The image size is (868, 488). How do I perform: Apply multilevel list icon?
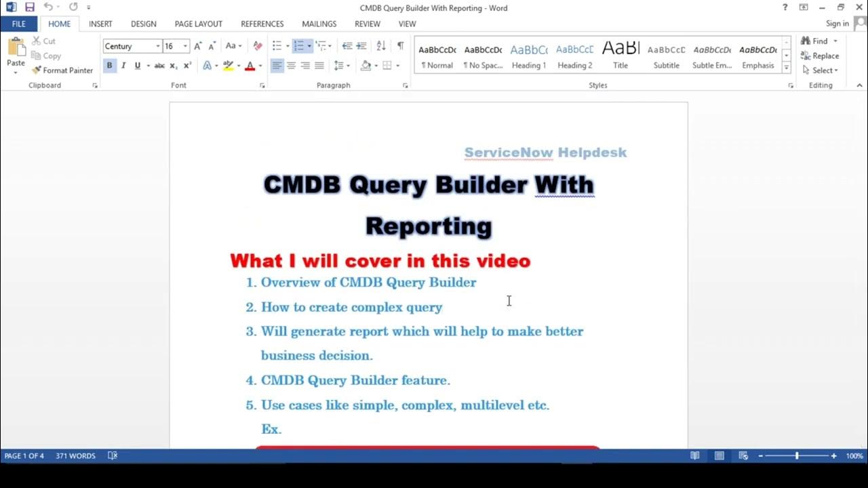pyautogui.click(x=321, y=46)
